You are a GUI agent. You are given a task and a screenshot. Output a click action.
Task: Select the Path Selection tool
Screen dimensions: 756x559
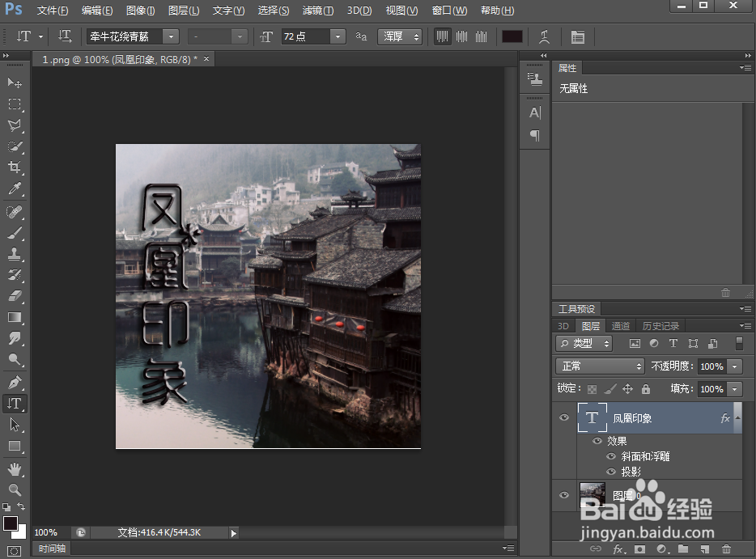15,425
